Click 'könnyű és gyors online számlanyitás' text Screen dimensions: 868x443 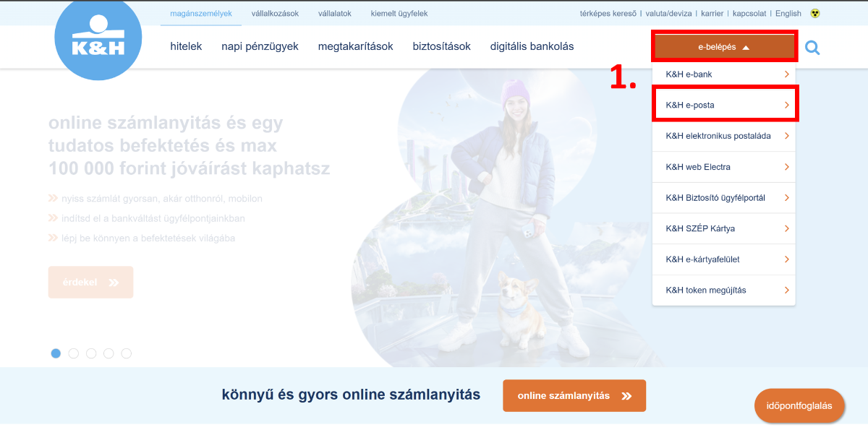click(x=351, y=395)
